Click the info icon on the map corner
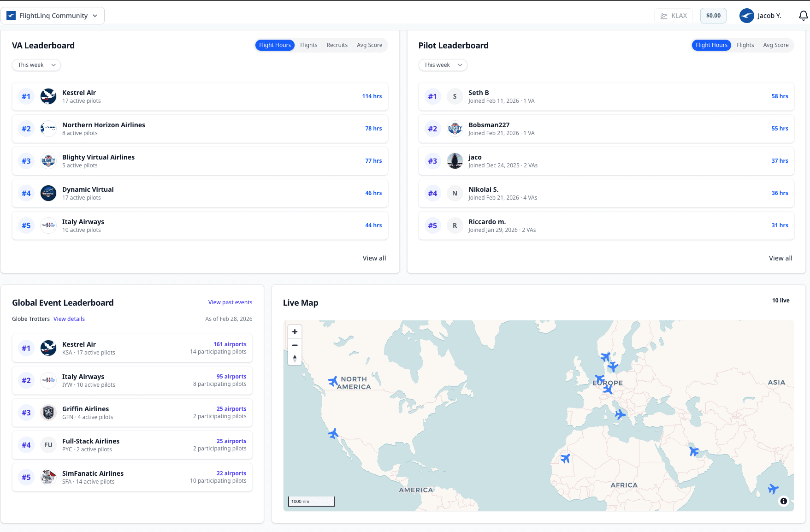The image size is (810, 532). point(783,501)
